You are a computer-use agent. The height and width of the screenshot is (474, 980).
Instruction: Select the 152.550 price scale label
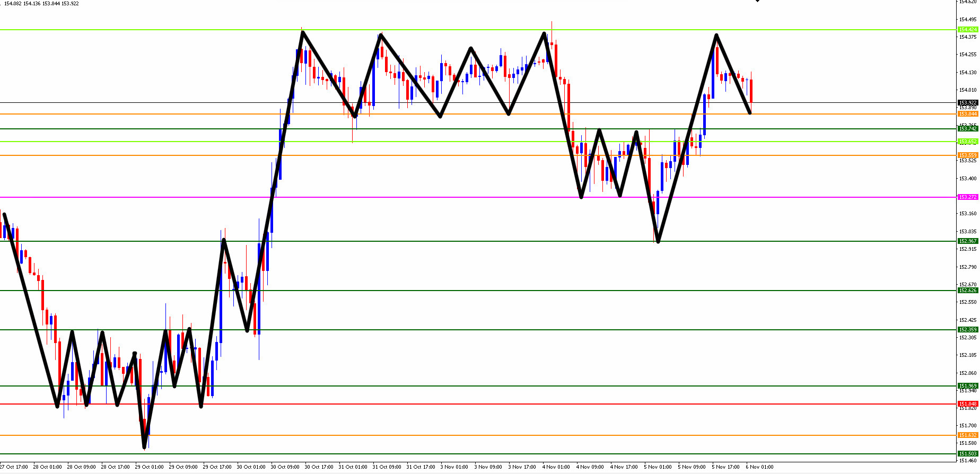coord(968,302)
